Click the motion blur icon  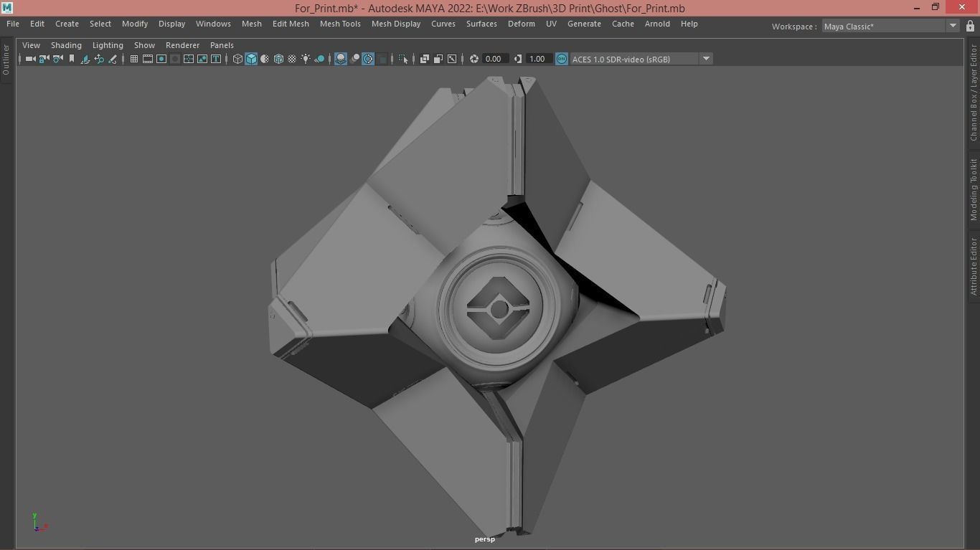(x=354, y=59)
